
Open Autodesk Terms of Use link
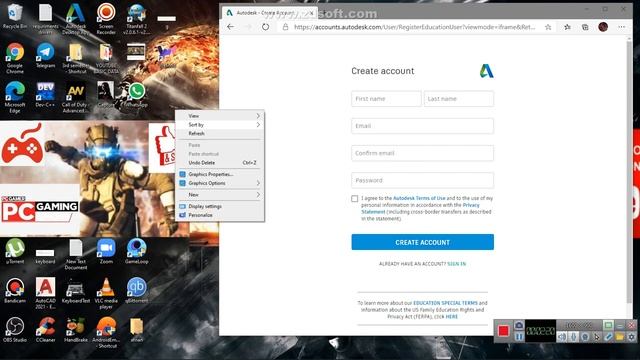click(419, 198)
